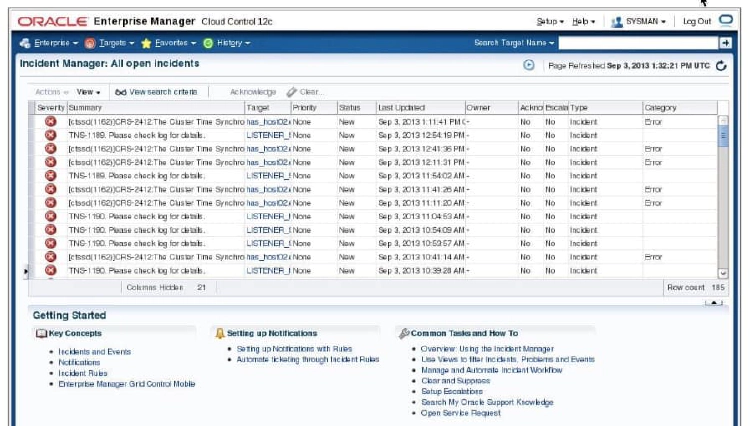Click the Key Concepts book icon
This screenshot has height=426, width=750.
(41, 333)
